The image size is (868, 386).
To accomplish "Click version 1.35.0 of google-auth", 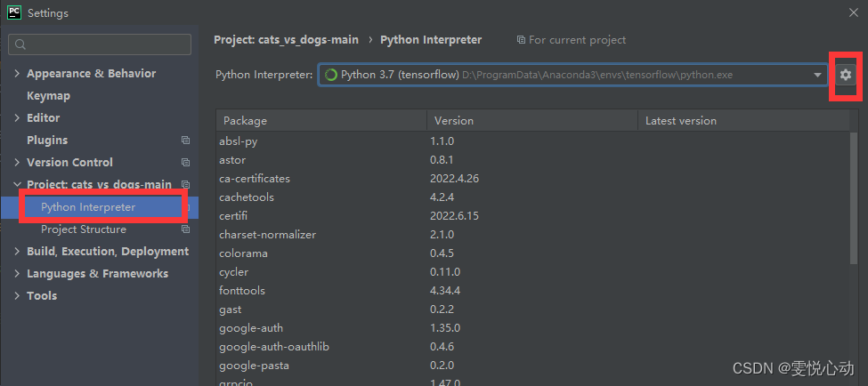I will [x=445, y=328].
